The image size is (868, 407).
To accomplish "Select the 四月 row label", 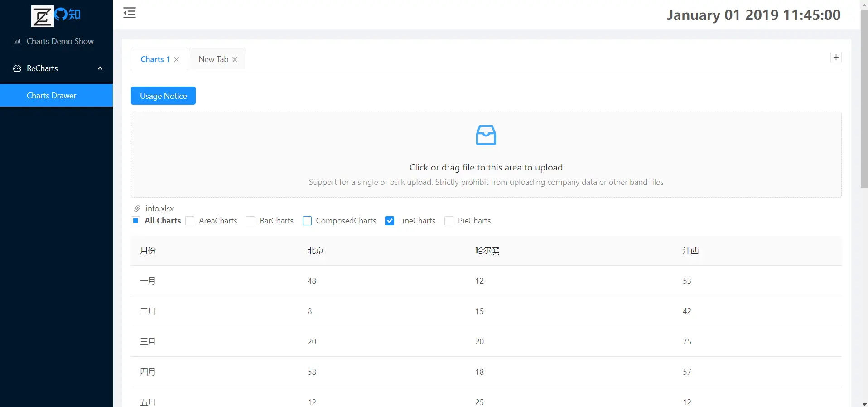I will point(148,372).
